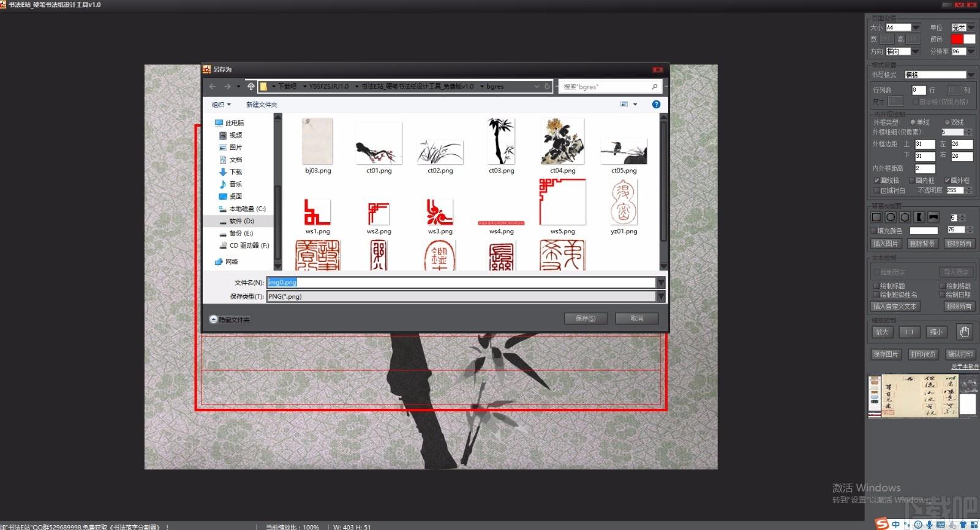Activate the hand pan tool
The image size is (980, 530).
964,332
